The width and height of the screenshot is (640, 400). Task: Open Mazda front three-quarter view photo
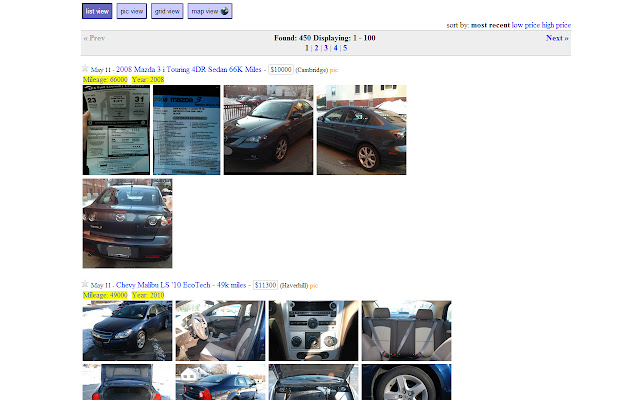269,130
